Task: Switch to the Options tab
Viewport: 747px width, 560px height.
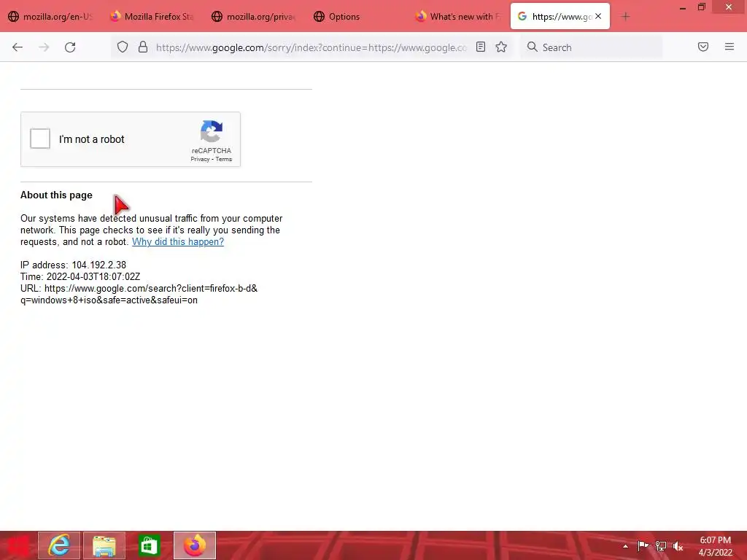Action: 355,17
